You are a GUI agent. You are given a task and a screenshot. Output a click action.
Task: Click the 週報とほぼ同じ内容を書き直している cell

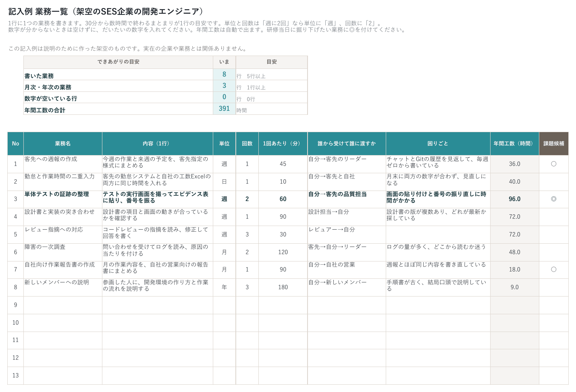[438, 270]
